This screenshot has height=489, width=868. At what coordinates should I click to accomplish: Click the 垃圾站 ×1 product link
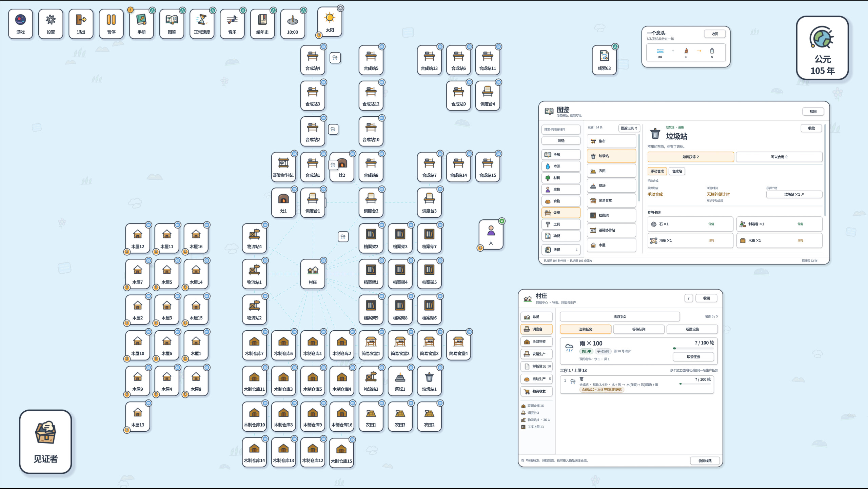[794, 194]
